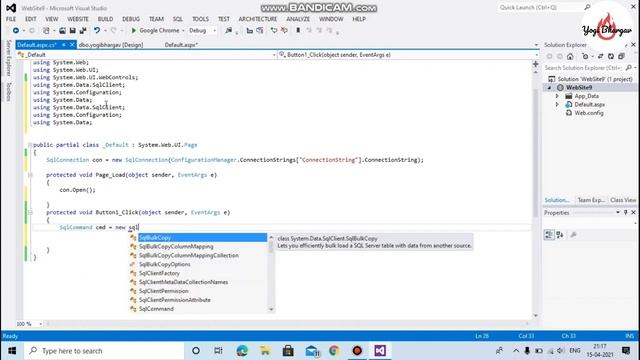The height and width of the screenshot is (360, 640).
Task: Switch to the Class View panel tab
Action: (623, 200)
